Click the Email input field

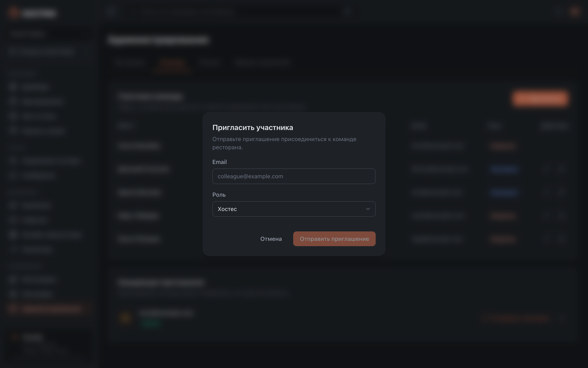pos(294,176)
